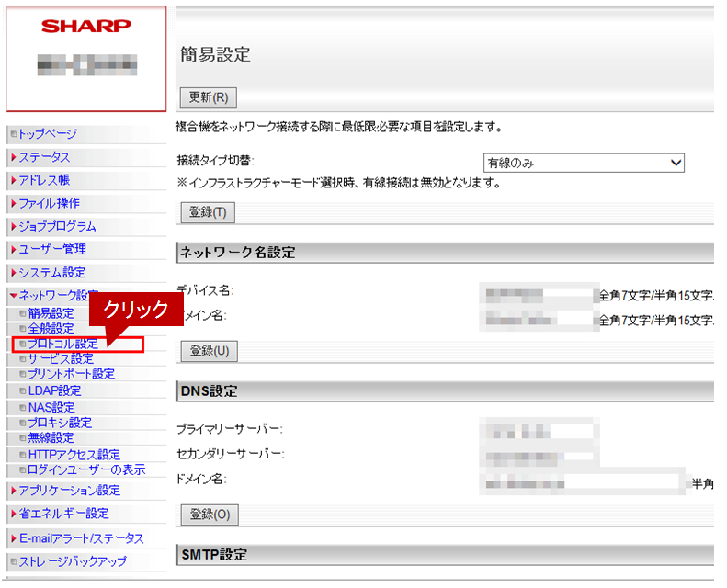The image size is (727, 588).
Task: Click the プライマリーサーバー input field
Action: click(539, 431)
